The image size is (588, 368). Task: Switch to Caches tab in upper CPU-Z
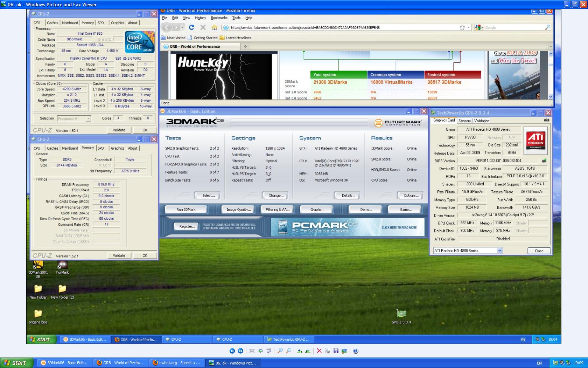coord(52,23)
